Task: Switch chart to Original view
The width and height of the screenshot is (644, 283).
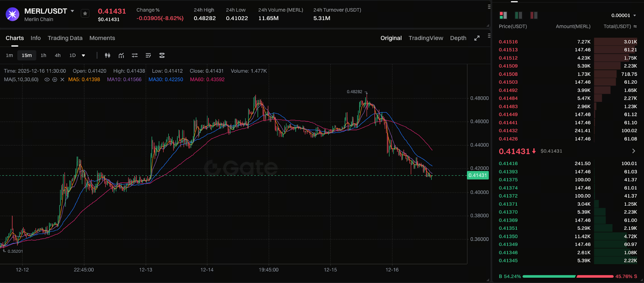Action: coord(391,38)
